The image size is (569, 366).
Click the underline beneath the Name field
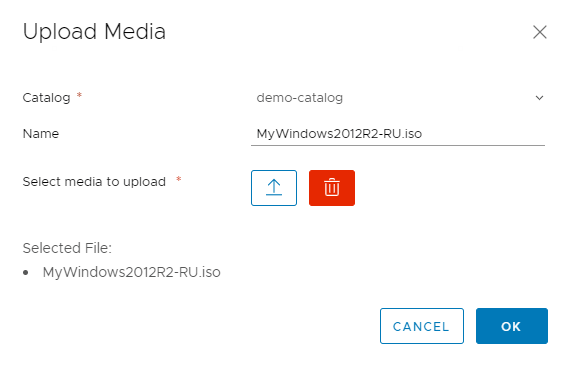398,145
